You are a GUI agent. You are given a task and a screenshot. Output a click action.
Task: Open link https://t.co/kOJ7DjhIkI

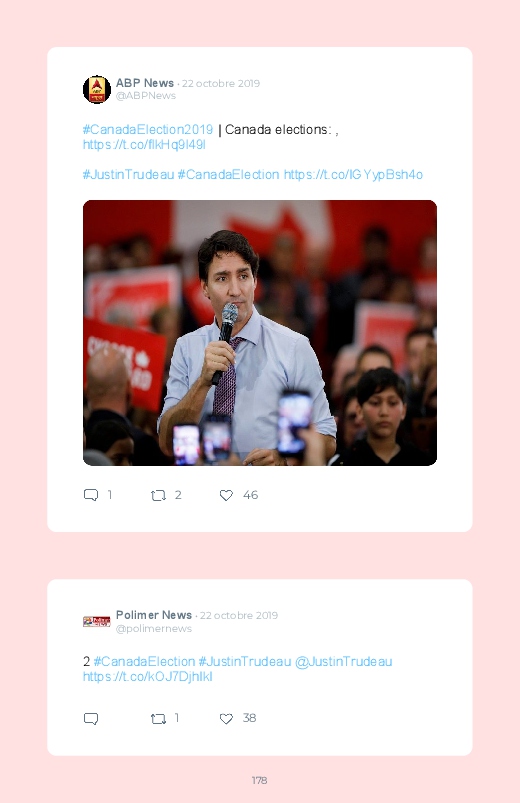tap(148, 677)
